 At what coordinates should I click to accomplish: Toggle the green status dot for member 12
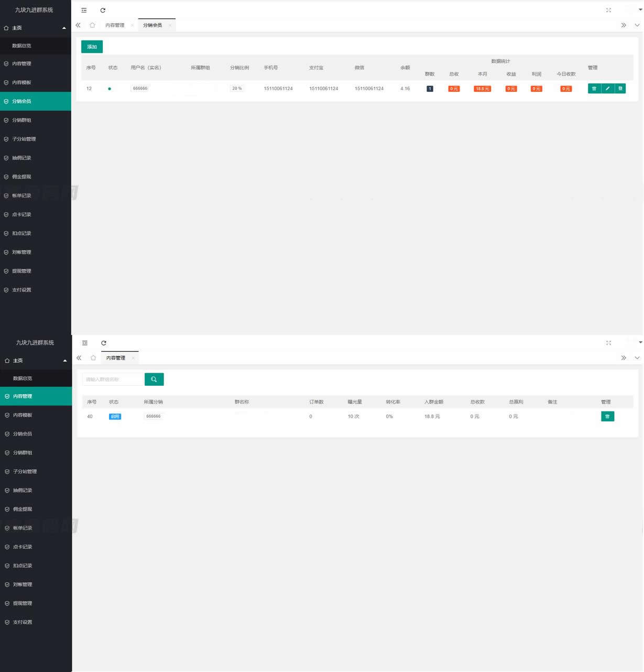point(110,89)
